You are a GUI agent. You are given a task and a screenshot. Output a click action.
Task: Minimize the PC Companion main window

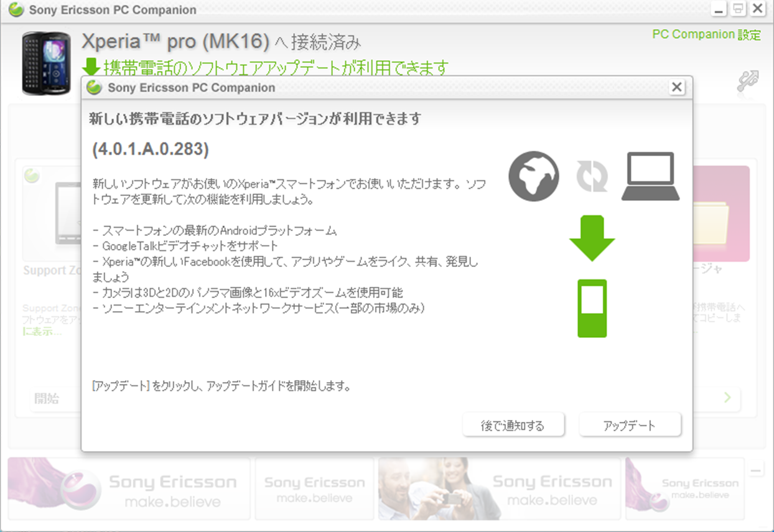pos(719,9)
